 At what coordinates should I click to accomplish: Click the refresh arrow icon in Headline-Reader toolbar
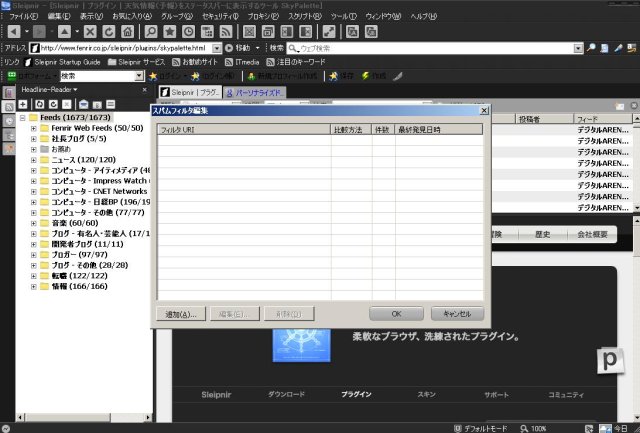tap(53, 104)
